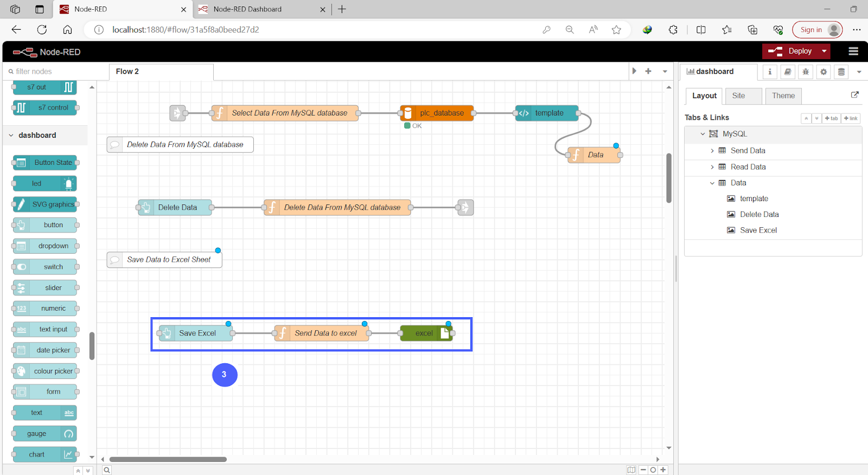Open the debug messages bug icon
The height and width of the screenshot is (475, 868).
pyautogui.click(x=806, y=72)
